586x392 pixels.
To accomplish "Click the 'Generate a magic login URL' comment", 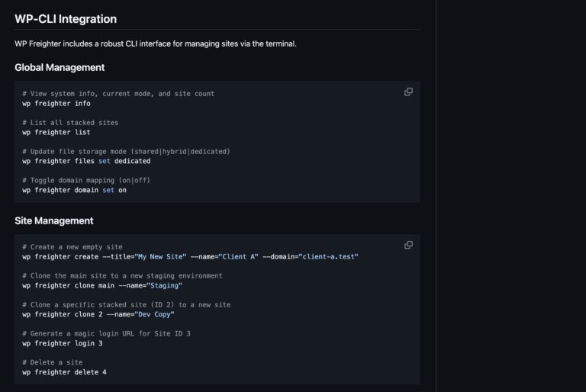I will pyautogui.click(x=107, y=333).
